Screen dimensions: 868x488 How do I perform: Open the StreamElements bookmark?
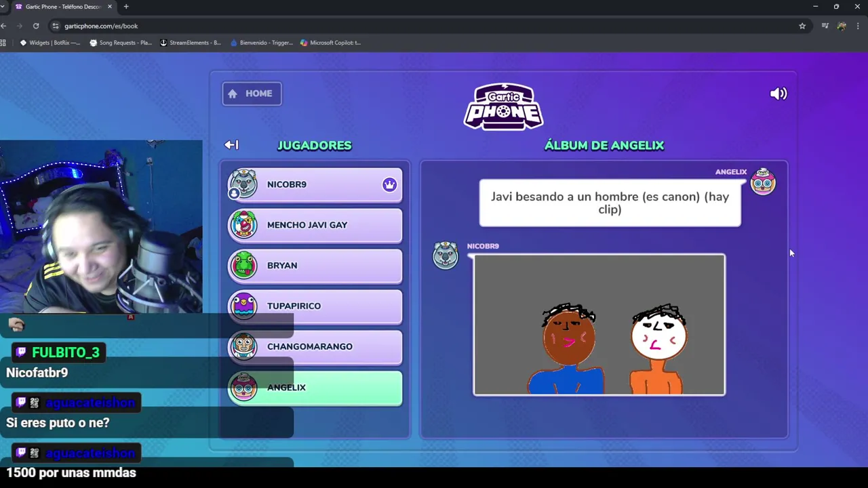tap(191, 43)
